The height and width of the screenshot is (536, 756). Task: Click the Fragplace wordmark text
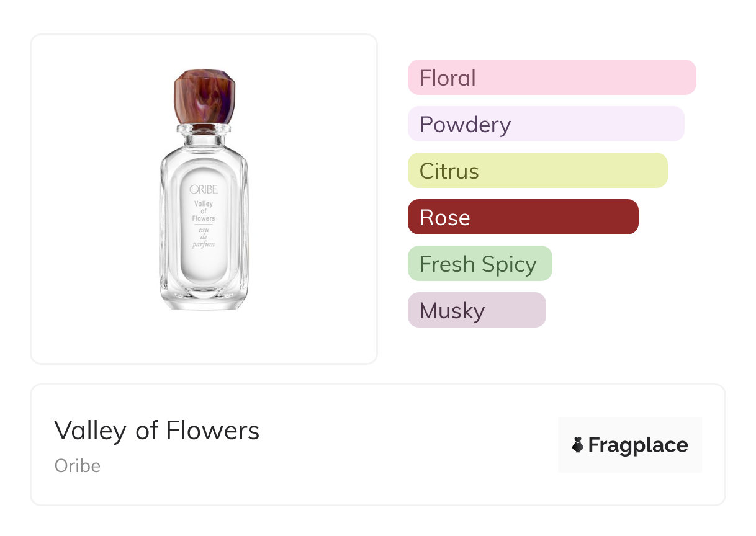(x=638, y=445)
